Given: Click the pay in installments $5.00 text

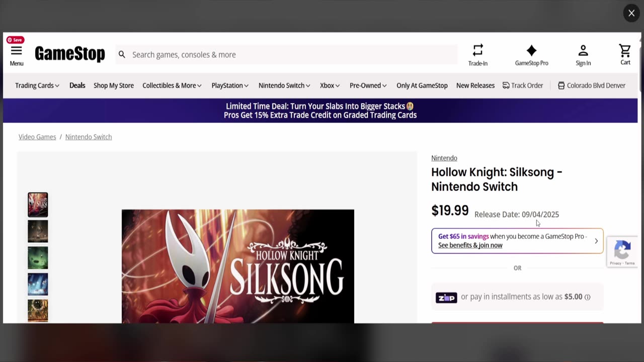Looking at the screenshot, I should point(522,297).
